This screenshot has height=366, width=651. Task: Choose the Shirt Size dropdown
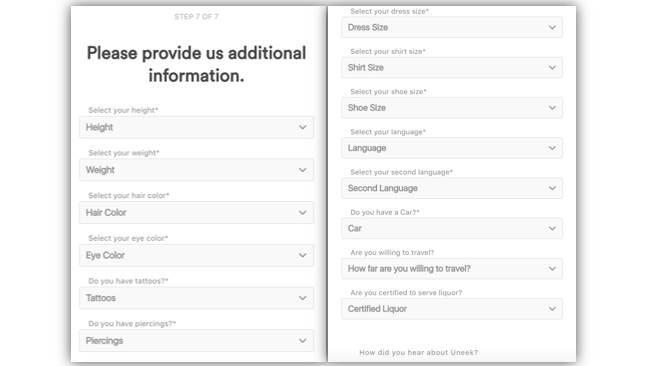pos(452,68)
